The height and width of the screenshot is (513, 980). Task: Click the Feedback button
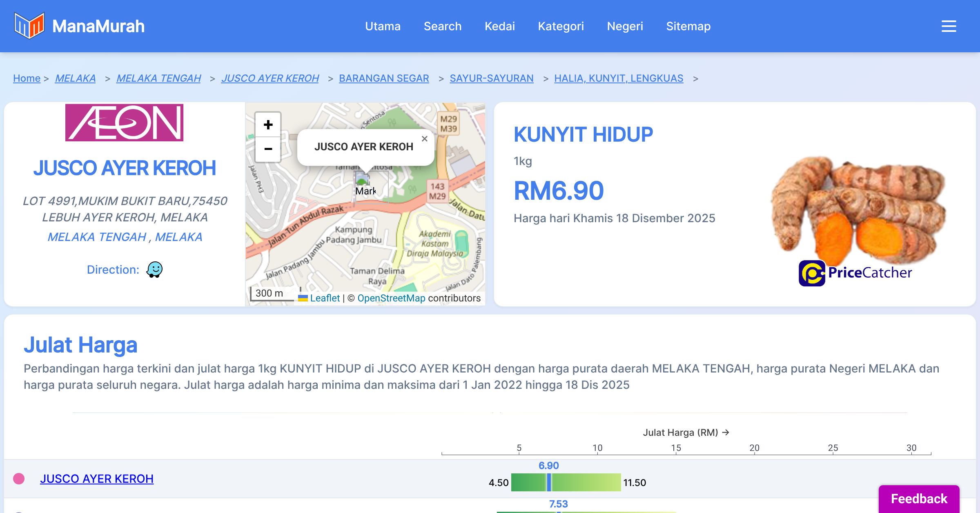tap(919, 498)
